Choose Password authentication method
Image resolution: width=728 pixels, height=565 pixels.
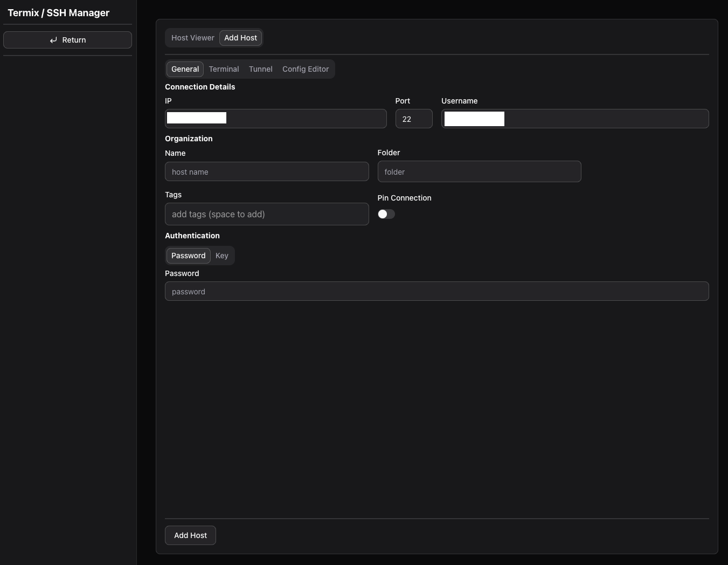pyautogui.click(x=188, y=256)
